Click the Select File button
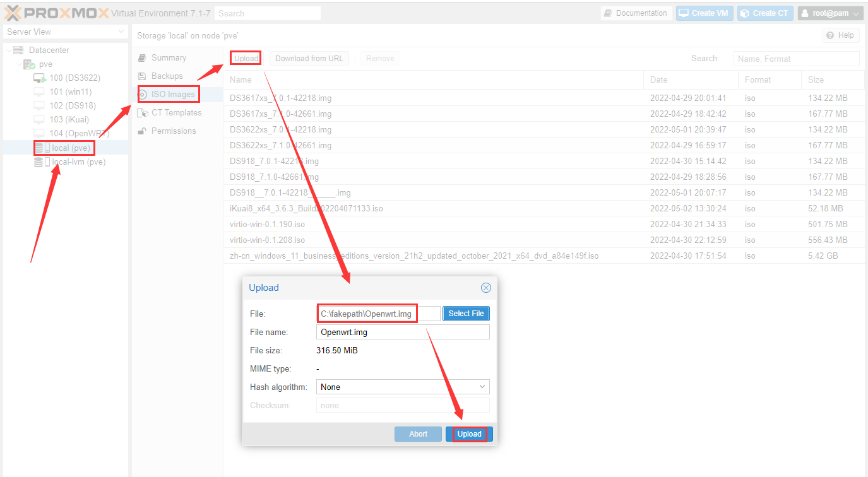The image size is (868, 477). pyautogui.click(x=466, y=314)
